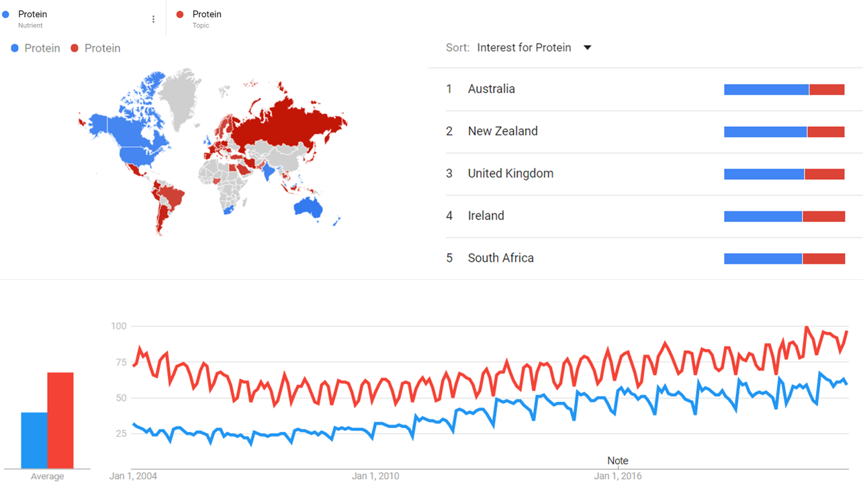The height and width of the screenshot is (504, 863).
Task: Open the three-dot menu for Protein Nutrient
Action: point(153,19)
